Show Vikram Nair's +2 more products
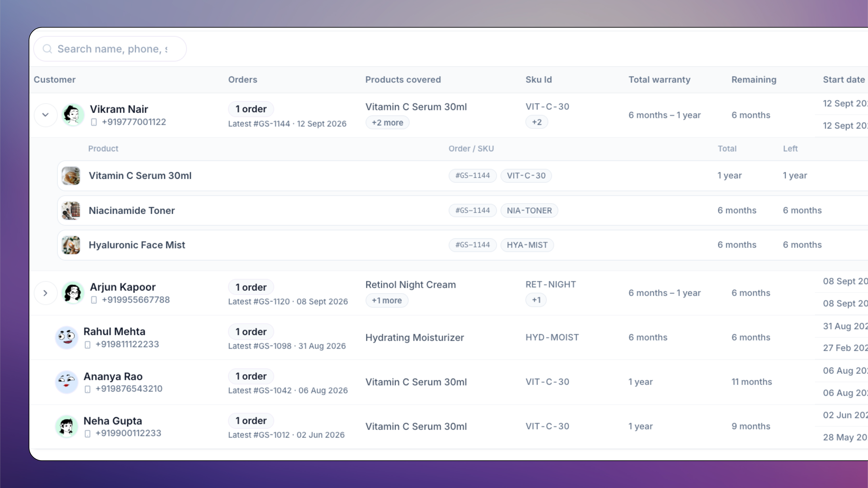 point(388,123)
